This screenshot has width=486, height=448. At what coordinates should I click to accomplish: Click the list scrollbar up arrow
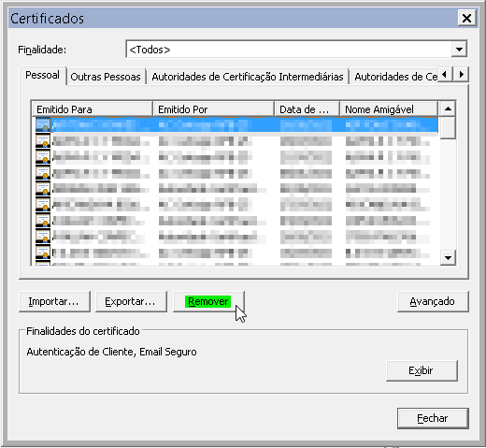pos(448,108)
